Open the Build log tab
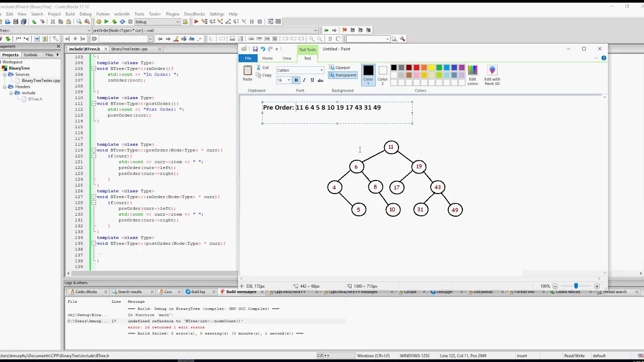 198,292
